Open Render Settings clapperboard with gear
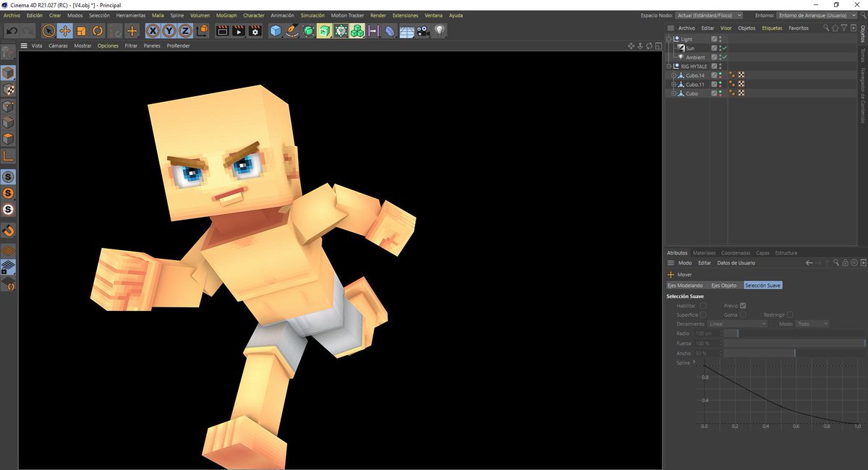Image resolution: width=868 pixels, height=470 pixels. coord(255,31)
